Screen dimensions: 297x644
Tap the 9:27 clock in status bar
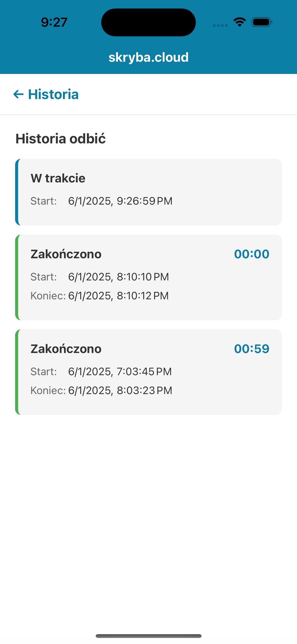(54, 22)
